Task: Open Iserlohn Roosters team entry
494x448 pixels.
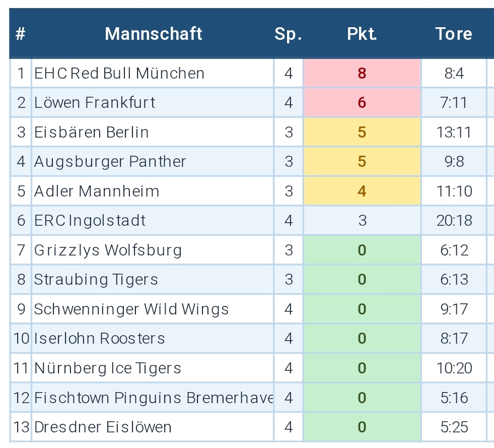Action: point(100,339)
